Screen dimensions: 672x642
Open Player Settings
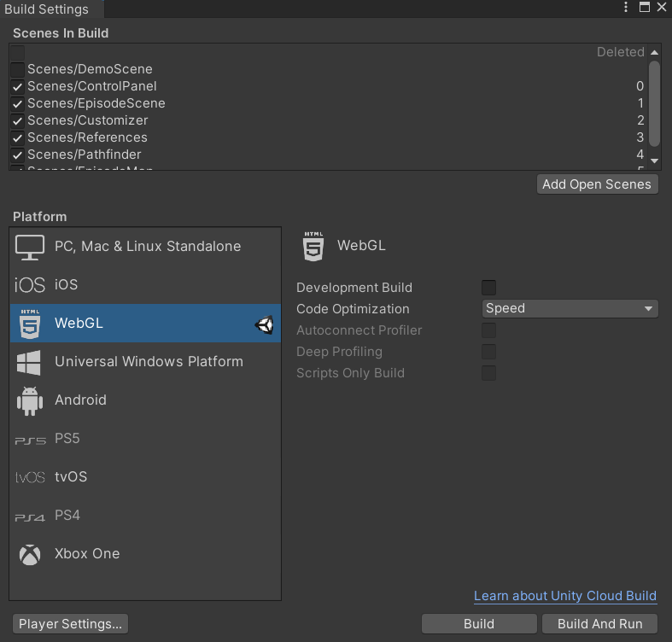(70, 624)
